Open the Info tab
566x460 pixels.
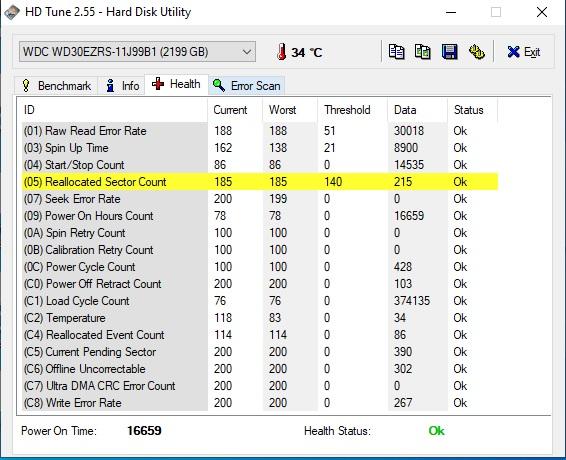(122, 86)
